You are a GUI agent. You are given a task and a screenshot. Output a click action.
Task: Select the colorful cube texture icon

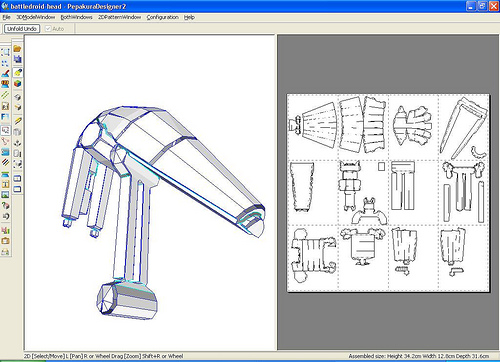[17, 83]
